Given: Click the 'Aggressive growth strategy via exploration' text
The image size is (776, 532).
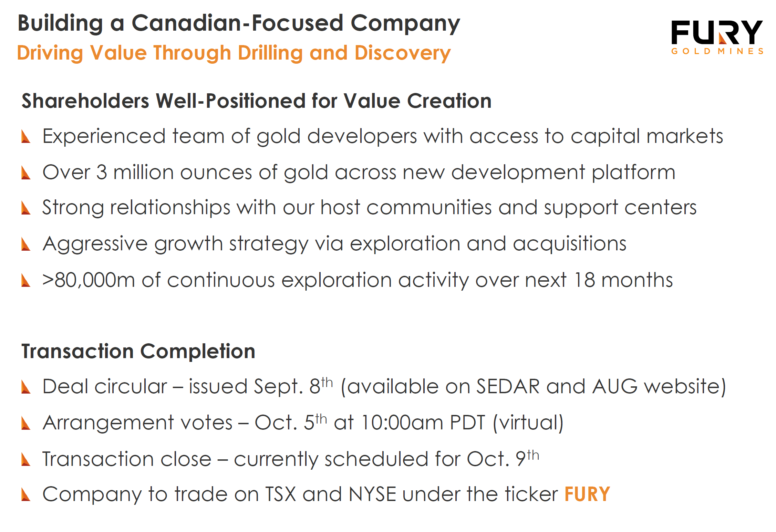Looking at the screenshot, I should [334, 244].
